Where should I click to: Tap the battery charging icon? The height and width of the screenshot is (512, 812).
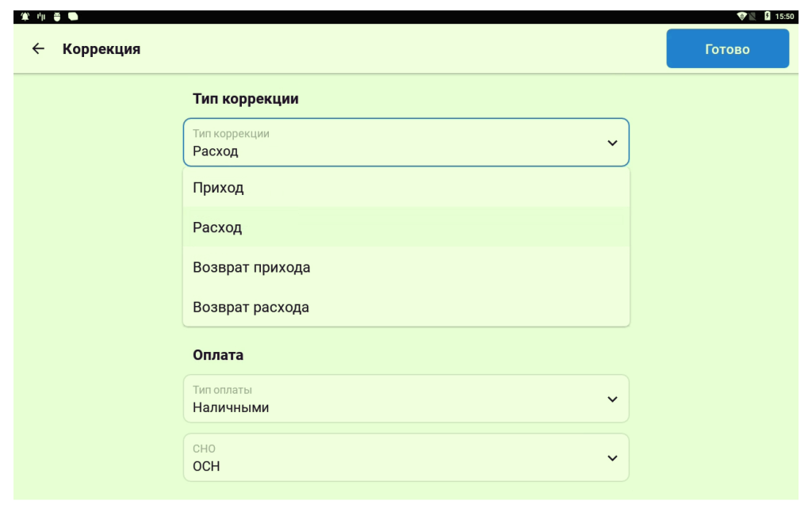[x=767, y=17]
